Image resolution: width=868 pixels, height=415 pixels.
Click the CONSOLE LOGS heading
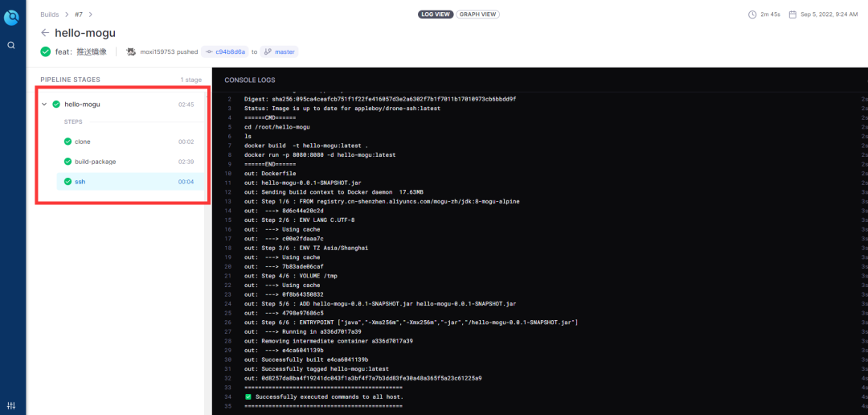[250, 80]
